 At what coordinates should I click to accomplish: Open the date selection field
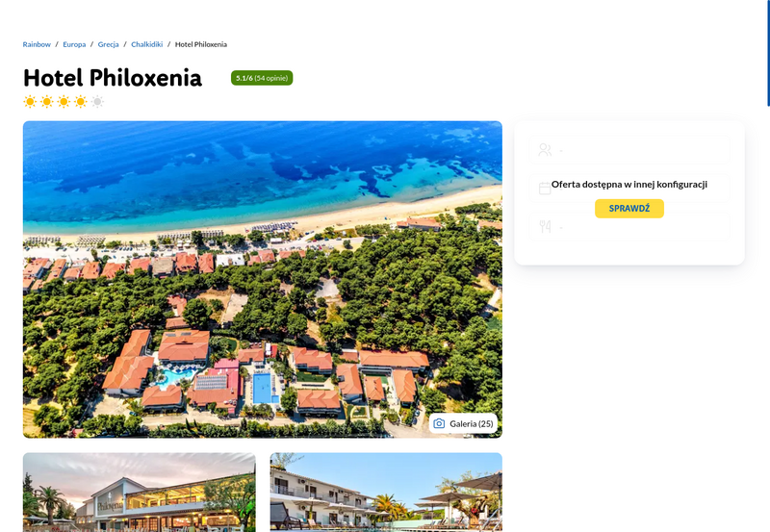click(629, 189)
